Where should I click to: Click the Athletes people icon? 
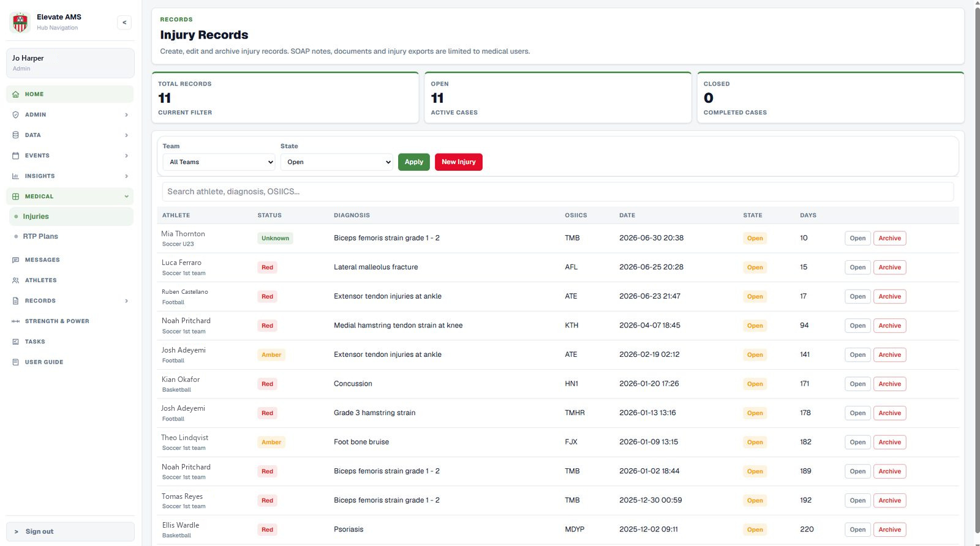tap(16, 280)
